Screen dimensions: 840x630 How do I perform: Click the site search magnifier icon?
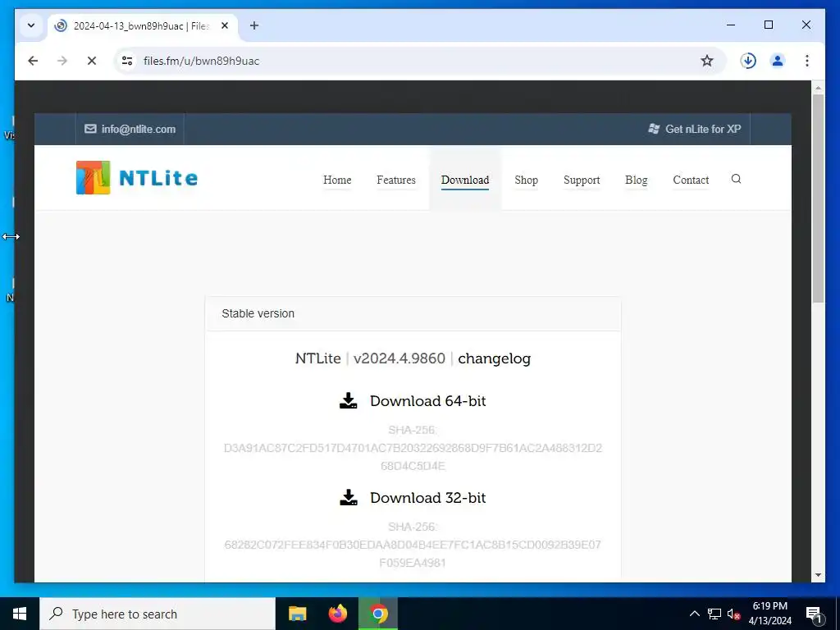[736, 179]
